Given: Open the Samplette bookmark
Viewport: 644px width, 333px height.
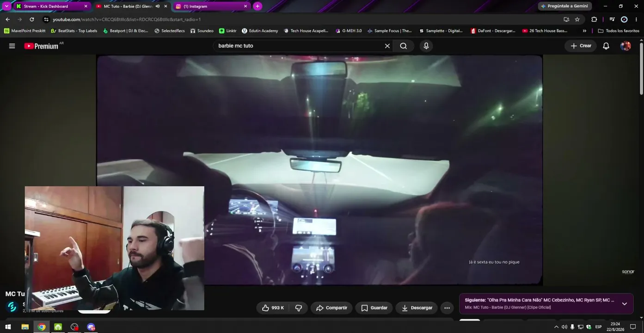Looking at the screenshot, I should click(441, 31).
